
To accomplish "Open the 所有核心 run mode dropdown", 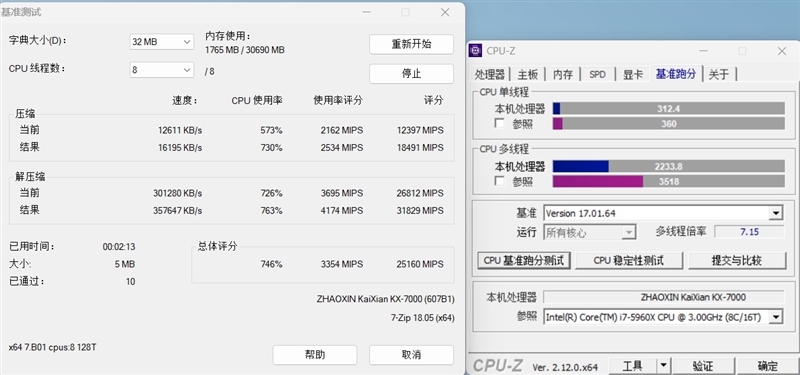I will tap(590, 233).
